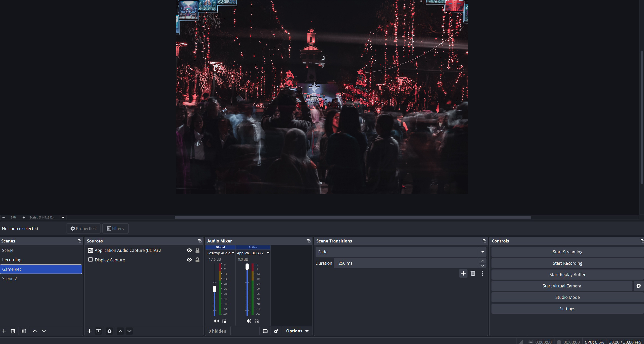Remove configurable transition trash icon
Image resolution: width=644 pixels, height=344 pixels.
473,273
